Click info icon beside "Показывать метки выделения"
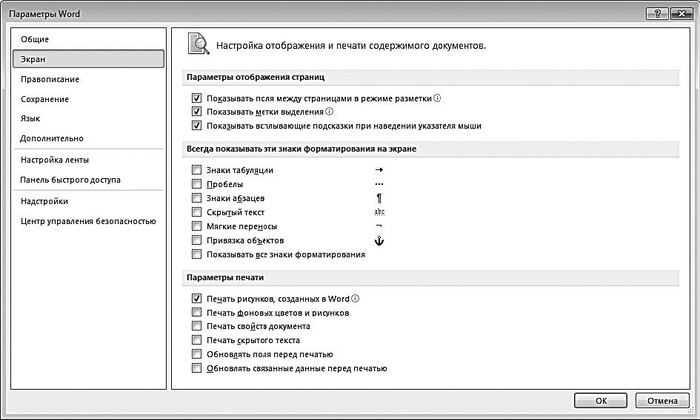Viewport: 700px width, 420px height. [x=329, y=111]
